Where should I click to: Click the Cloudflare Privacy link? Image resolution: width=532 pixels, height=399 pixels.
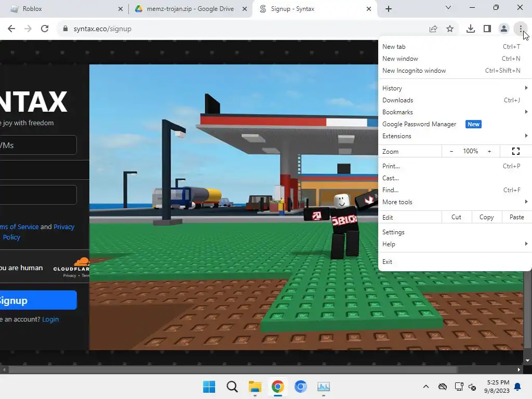[x=70, y=275]
